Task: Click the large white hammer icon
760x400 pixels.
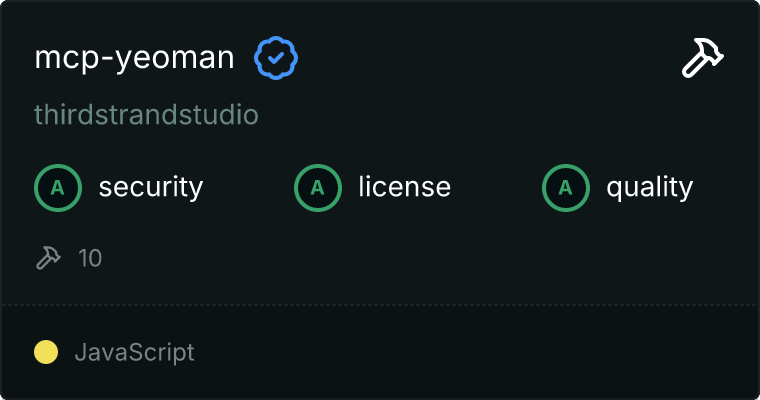Action: pos(703,59)
